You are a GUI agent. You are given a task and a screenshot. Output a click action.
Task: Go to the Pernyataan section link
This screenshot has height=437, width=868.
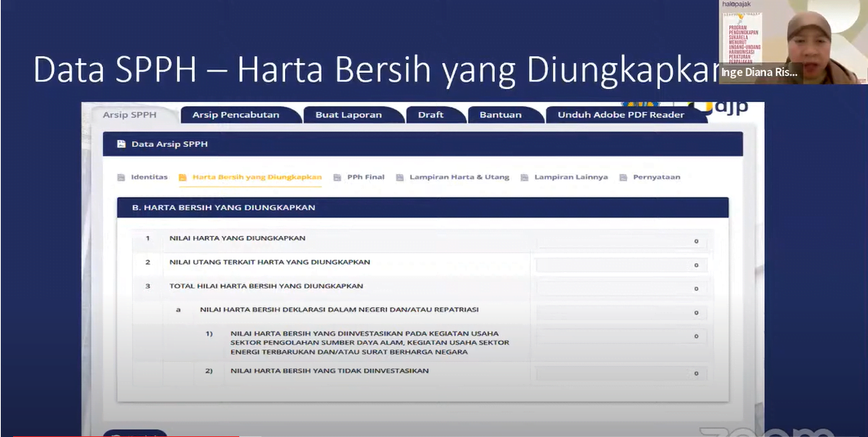(656, 177)
